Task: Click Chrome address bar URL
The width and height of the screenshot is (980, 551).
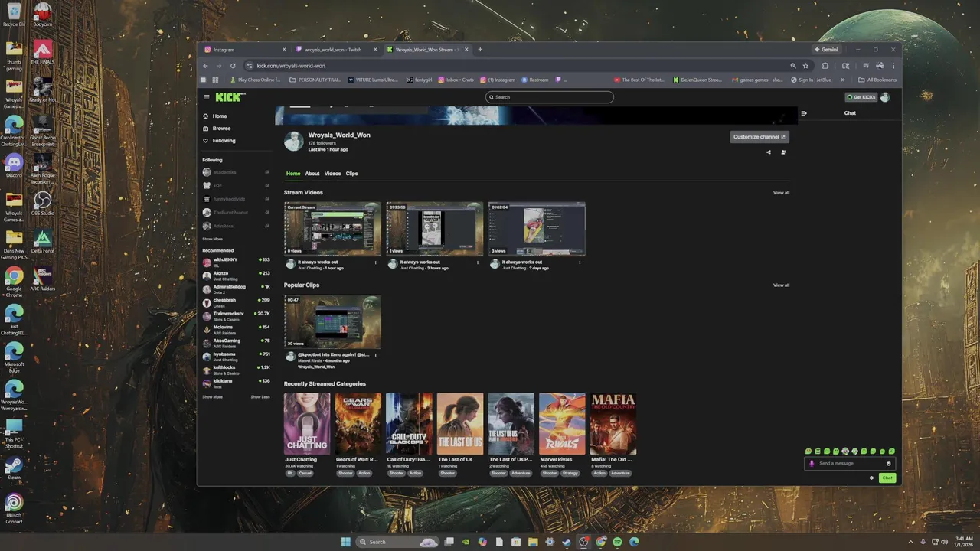Action: click(x=291, y=66)
